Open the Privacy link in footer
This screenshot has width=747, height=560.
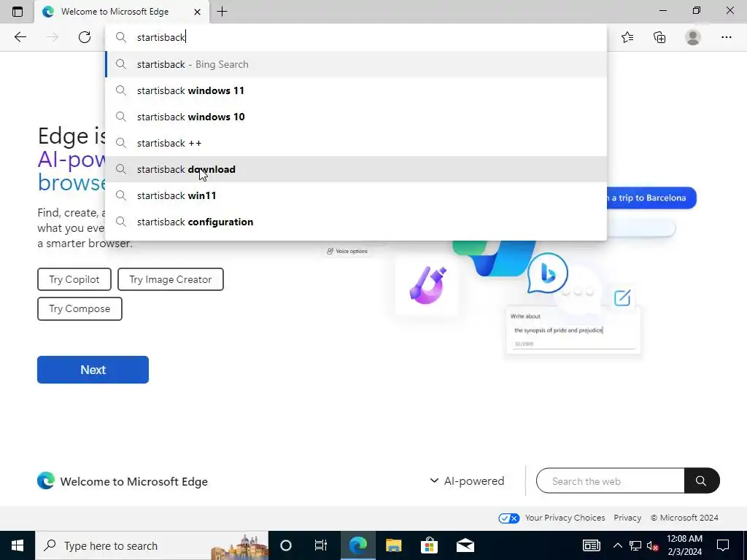click(x=627, y=518)
